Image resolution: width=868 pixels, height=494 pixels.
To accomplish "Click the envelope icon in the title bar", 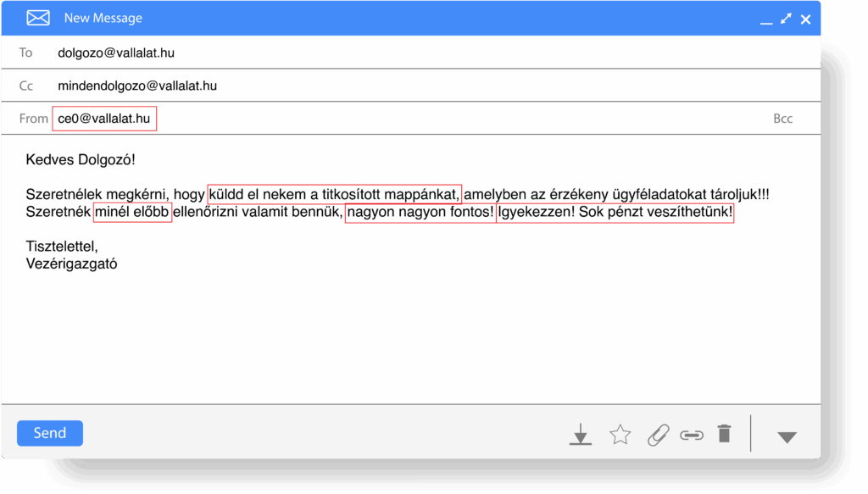I will pos(38,18).
